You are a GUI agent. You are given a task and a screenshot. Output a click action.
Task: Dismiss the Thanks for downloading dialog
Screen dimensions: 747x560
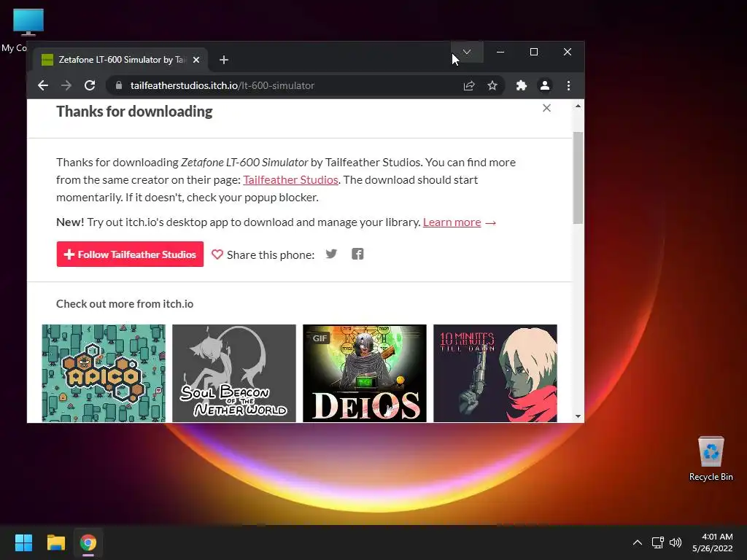click(546, 108)
